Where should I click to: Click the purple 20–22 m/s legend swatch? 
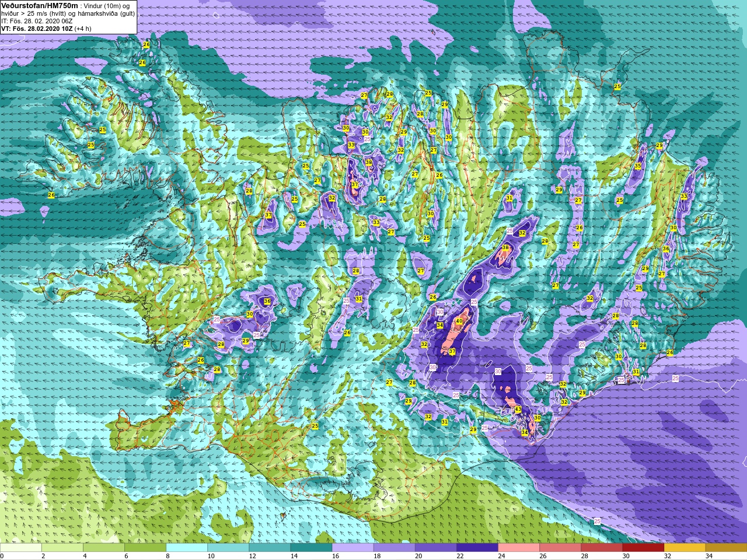coord(435,548)
